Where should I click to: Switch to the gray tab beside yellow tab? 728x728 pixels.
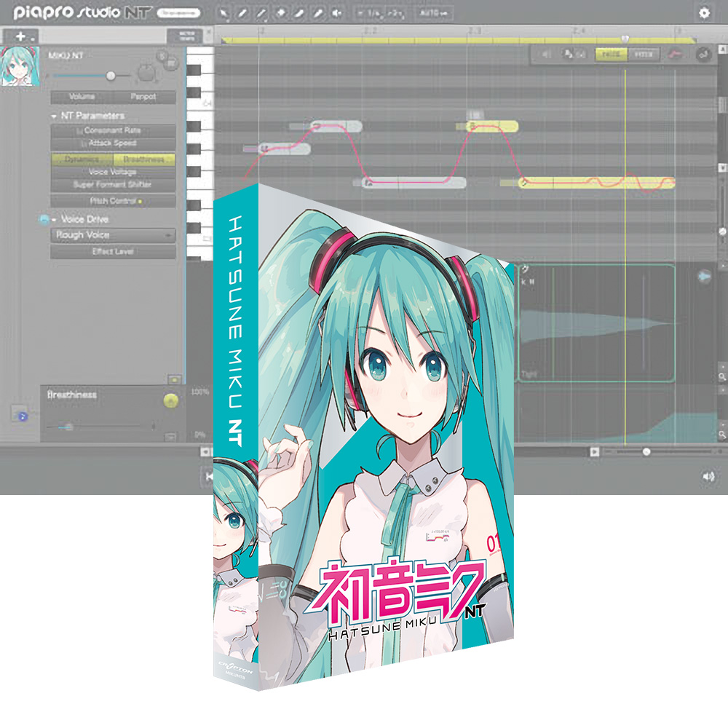coord(644,55)
